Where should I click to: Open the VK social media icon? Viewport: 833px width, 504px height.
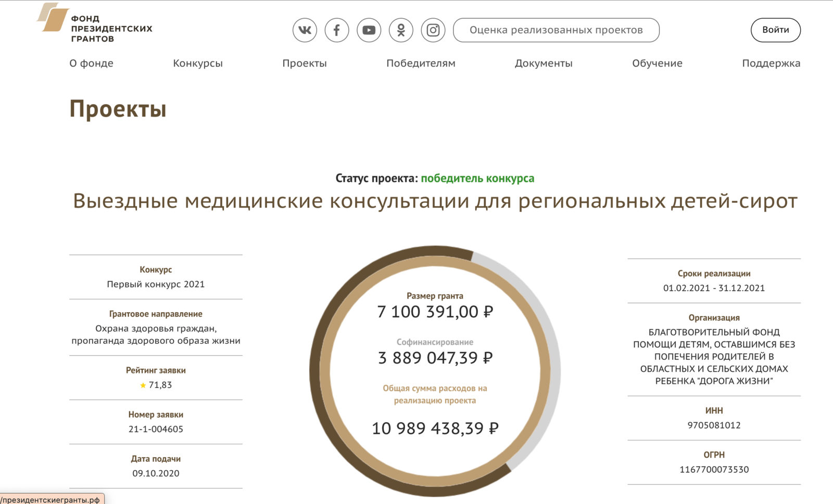click(x=305, y=30)
